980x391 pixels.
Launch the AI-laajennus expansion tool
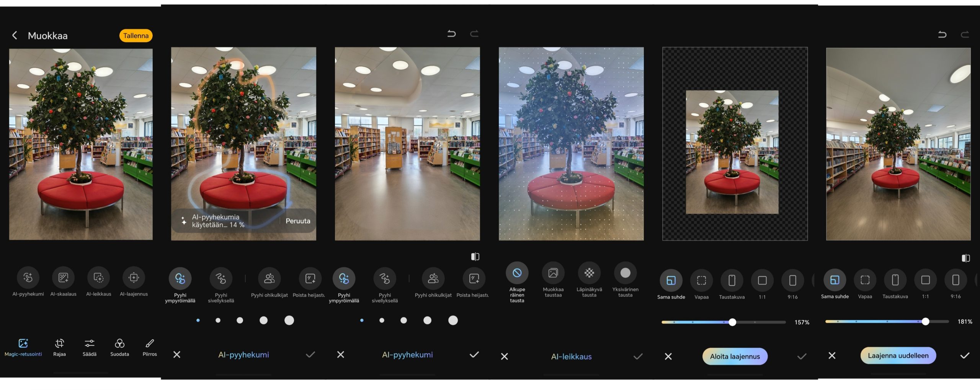point(134,278)
